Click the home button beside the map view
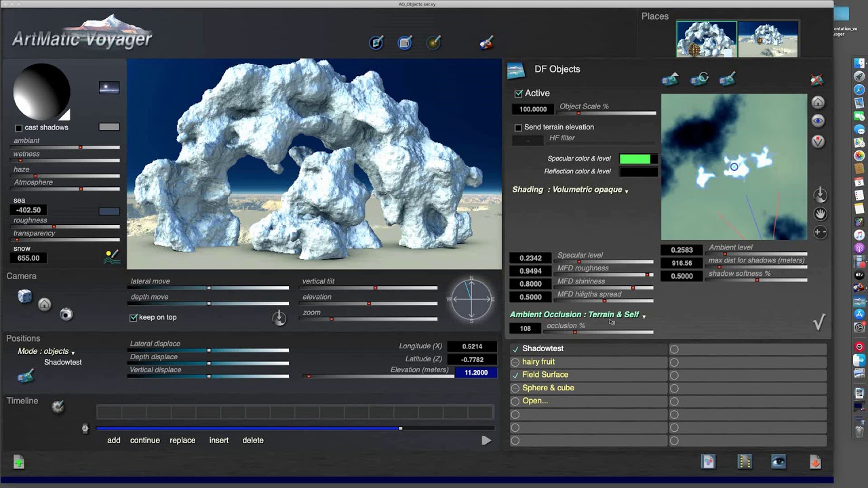868x488 pixels. coord(818,102)
